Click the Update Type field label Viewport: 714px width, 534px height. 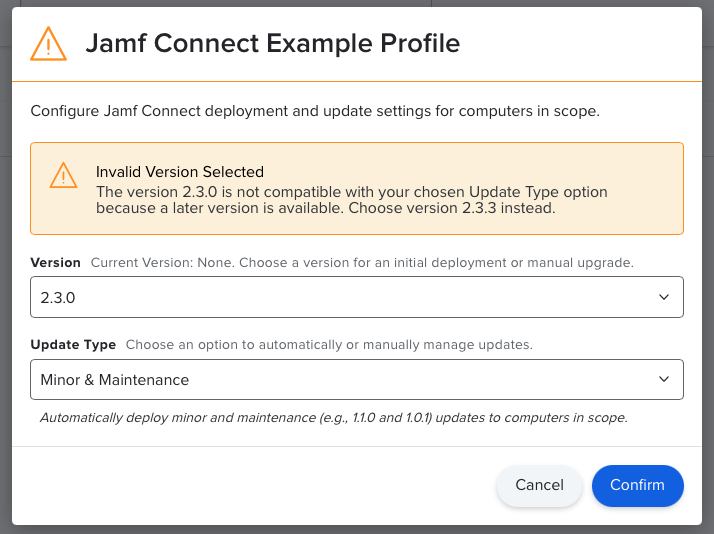coord(73,345)
